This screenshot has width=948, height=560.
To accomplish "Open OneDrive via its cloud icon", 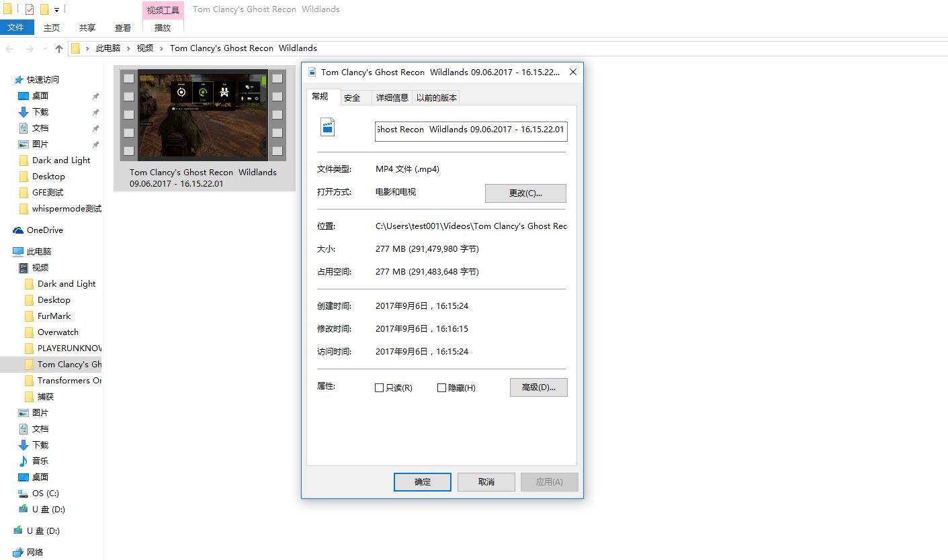I will [18, 230].
